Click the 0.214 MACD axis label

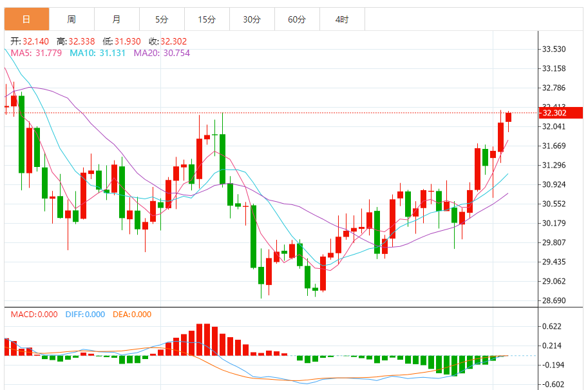tap(552, 346)
